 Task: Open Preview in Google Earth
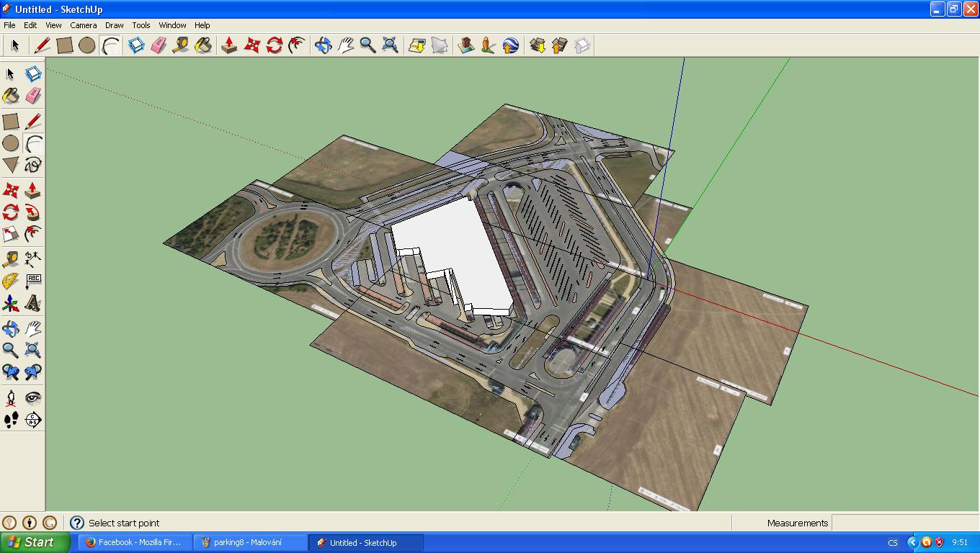[510, 45]
